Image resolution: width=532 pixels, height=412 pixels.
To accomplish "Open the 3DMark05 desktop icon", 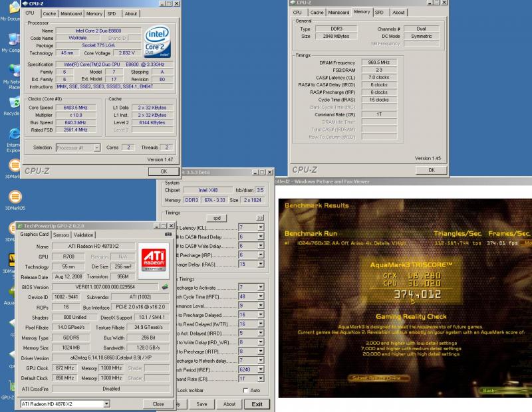I will [x=15, y=200].
